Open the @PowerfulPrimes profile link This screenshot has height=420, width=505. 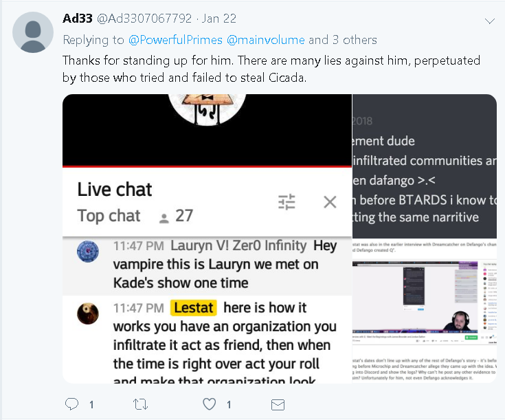click(x=175, y=40)
